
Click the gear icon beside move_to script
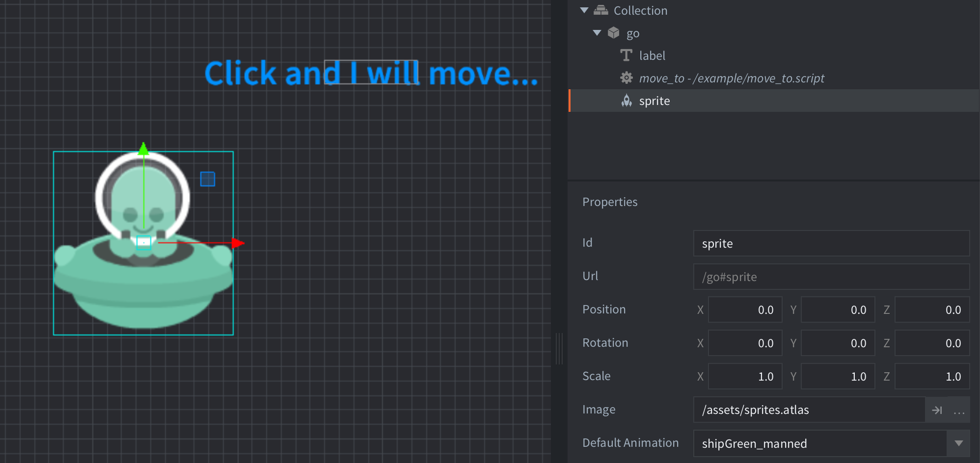point(626,78)
